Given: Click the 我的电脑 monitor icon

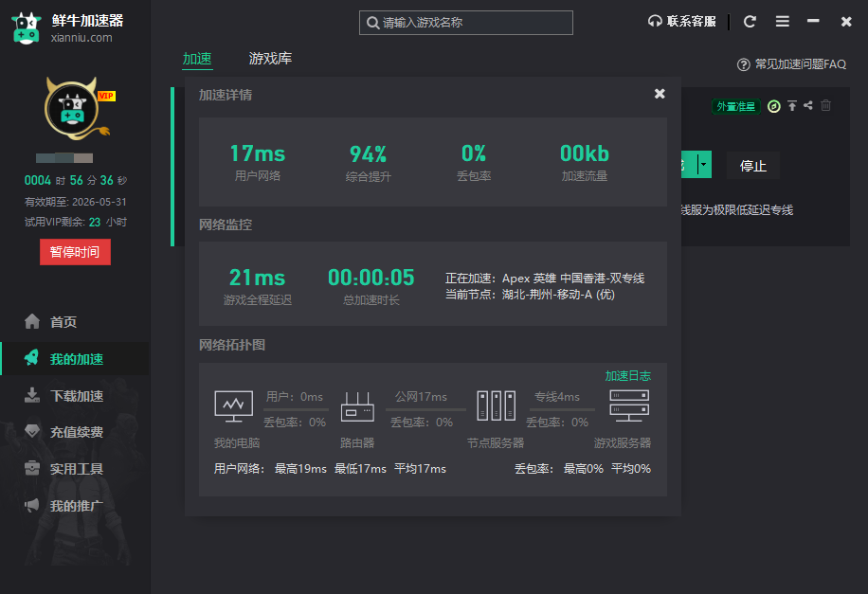Looking at the screenshot, I should (x=234, y=406).
